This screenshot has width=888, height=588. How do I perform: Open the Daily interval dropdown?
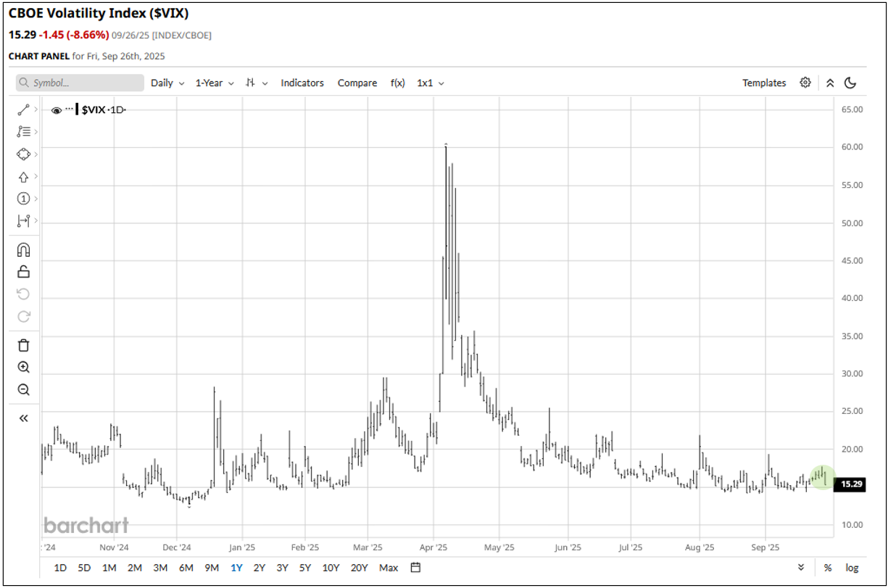[x=167, y=83]
